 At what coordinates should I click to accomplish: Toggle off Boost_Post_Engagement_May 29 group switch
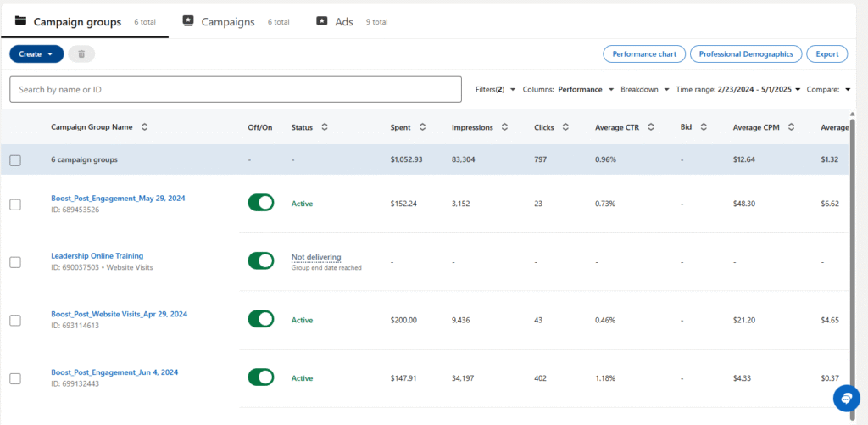point(261,203)
